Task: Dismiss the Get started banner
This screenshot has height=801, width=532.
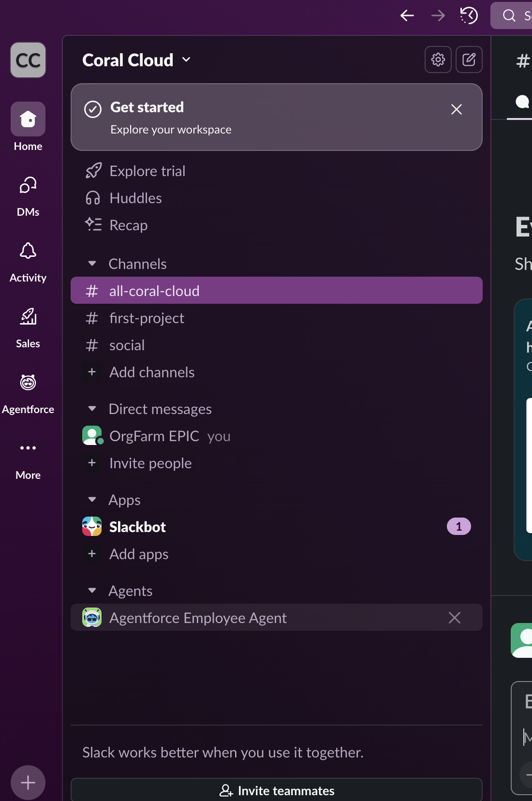Action: tap(456, 109)
